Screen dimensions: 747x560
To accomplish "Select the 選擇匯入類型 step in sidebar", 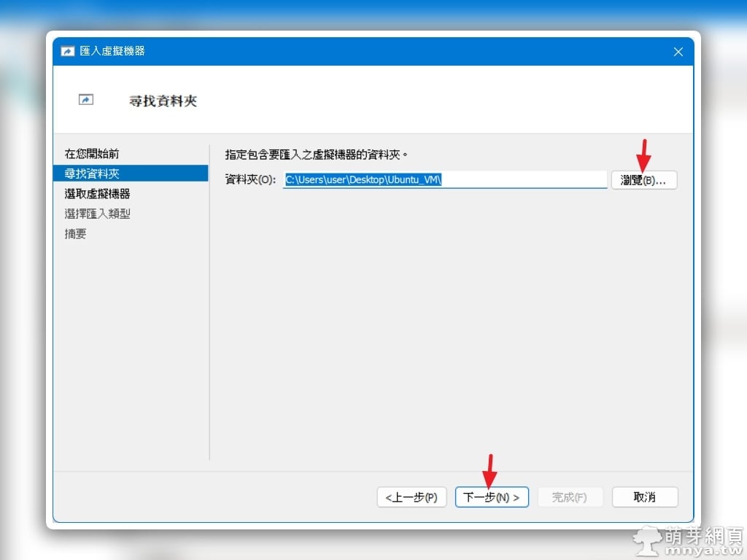I will click(x=97, y=214).
